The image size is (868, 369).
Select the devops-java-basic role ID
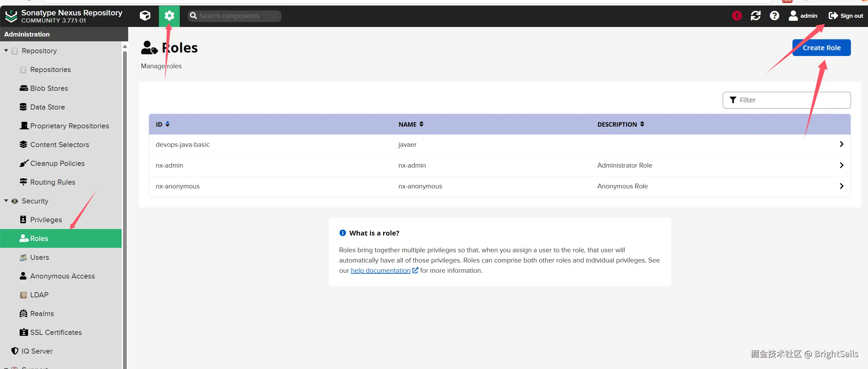point(183,145)
